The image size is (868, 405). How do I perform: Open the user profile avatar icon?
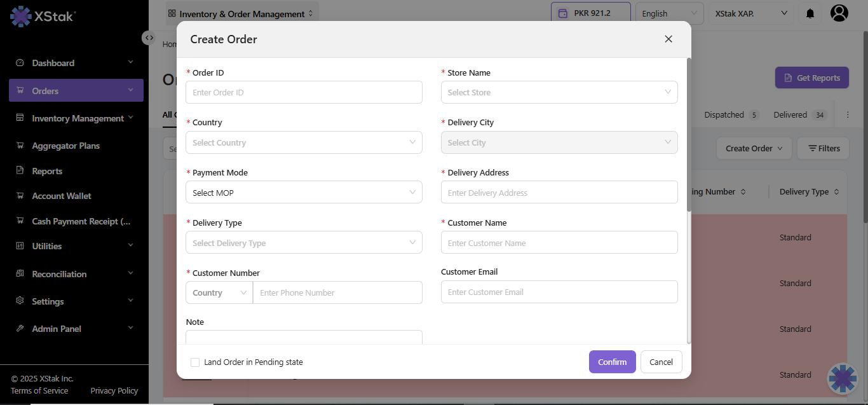(x=839, y=13)
